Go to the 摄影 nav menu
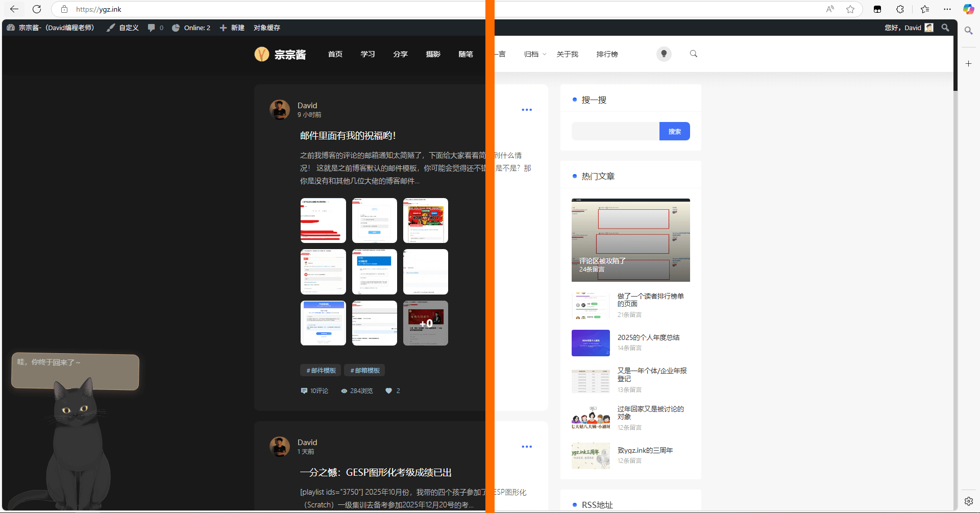The image size is (980, 513). tap(433, 54)
